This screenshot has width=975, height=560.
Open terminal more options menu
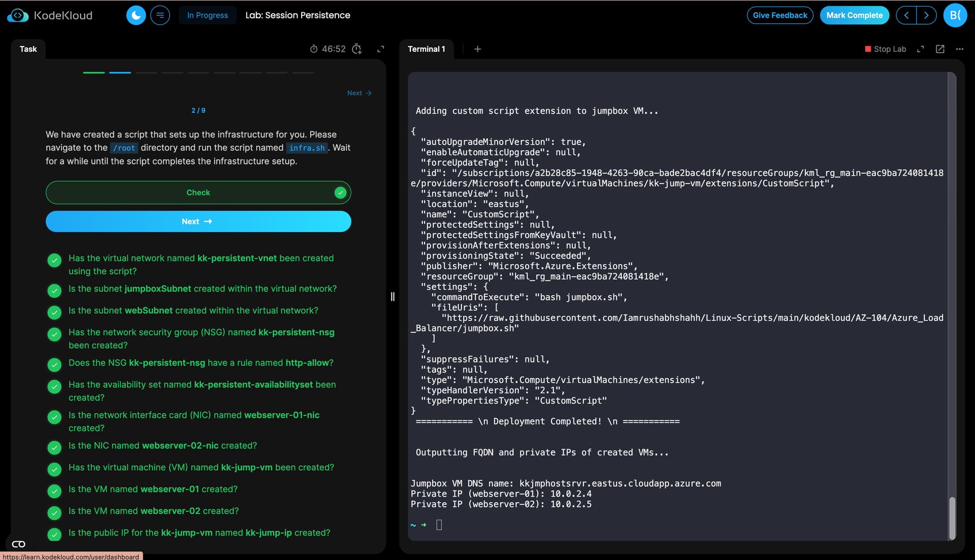point(959,49)
